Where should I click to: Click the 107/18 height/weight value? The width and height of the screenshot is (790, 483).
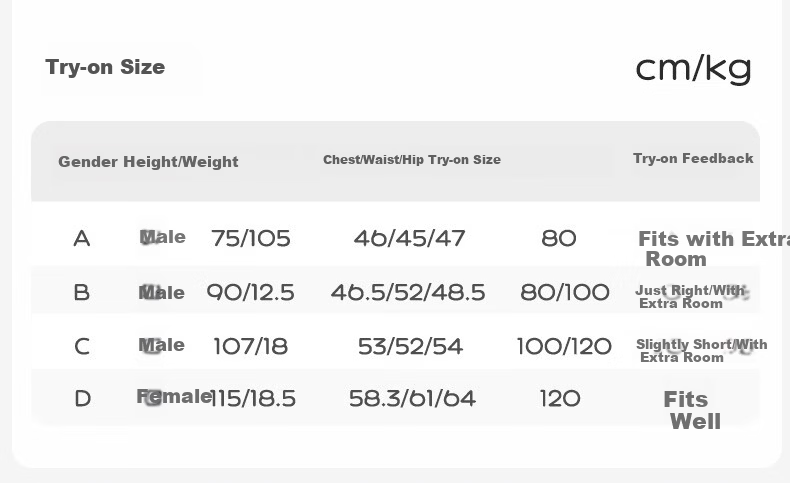(250, 347)
